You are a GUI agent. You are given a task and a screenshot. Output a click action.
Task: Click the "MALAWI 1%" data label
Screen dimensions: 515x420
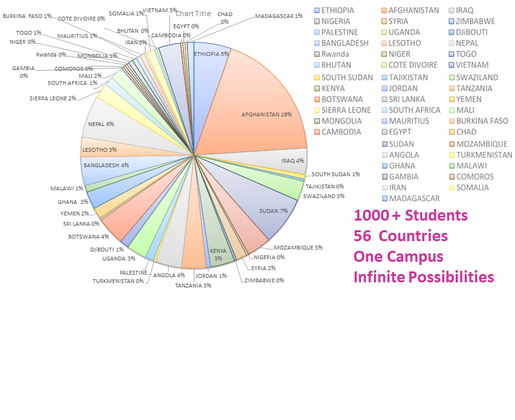67,188
